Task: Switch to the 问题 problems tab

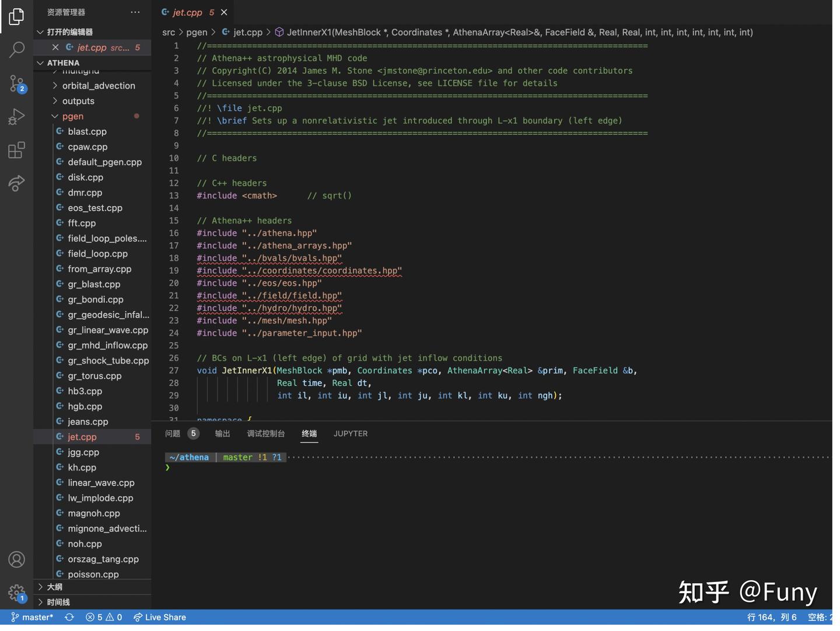Action: 173,434
